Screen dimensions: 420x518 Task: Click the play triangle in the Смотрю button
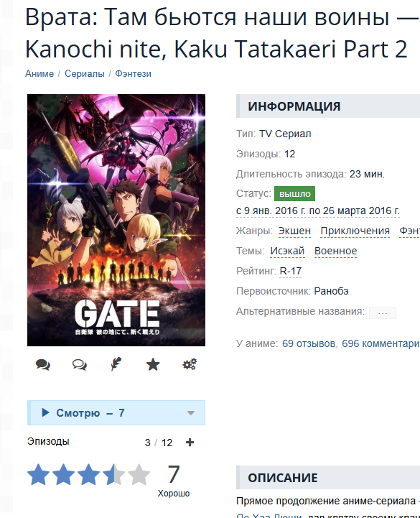click(45, 412)
